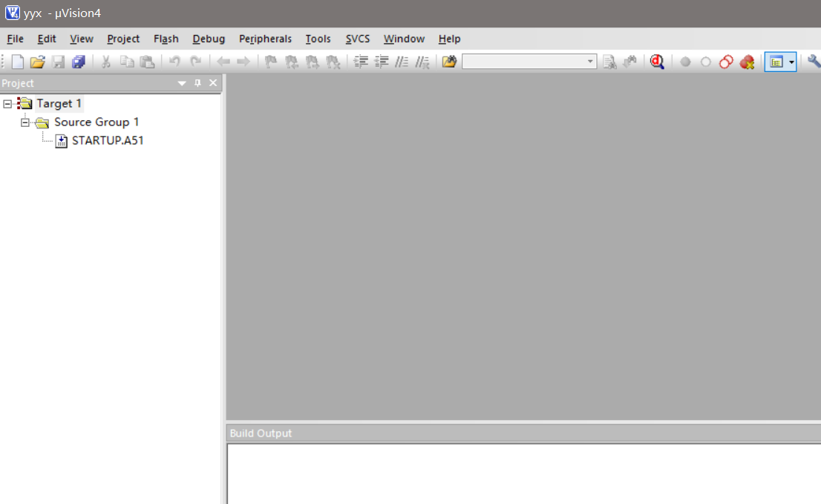Viewport: 821px width, 504px height.
Task: Open the Debug menu
Action: (209, 39)
